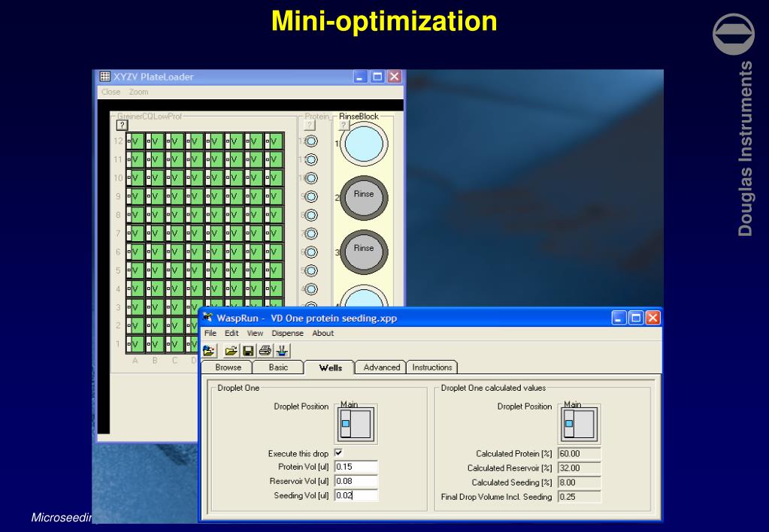
Task: Click Close in PlateLoader menu bar
Action: [x=111, y=92]
